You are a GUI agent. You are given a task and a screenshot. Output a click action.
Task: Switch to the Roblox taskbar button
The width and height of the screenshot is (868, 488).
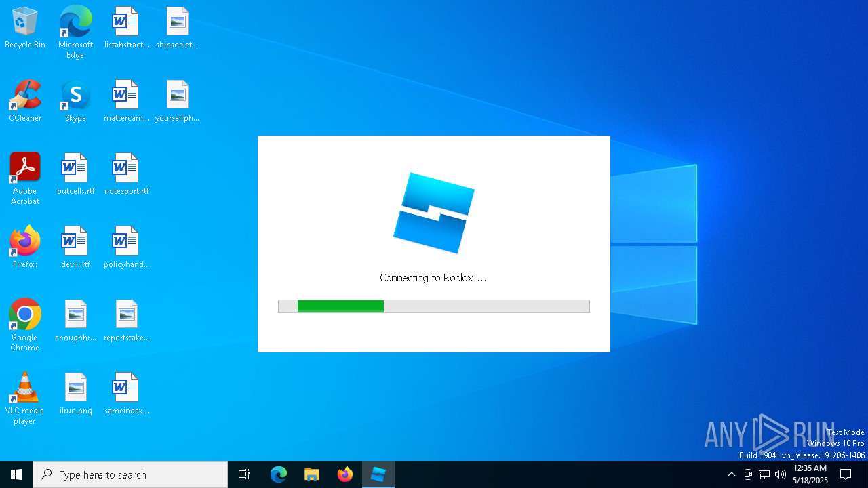pyautogui.click(x=378, y=474)
